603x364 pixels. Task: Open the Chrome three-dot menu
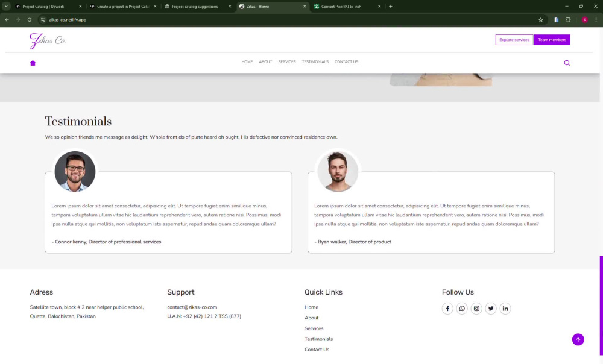click(596, 20)
